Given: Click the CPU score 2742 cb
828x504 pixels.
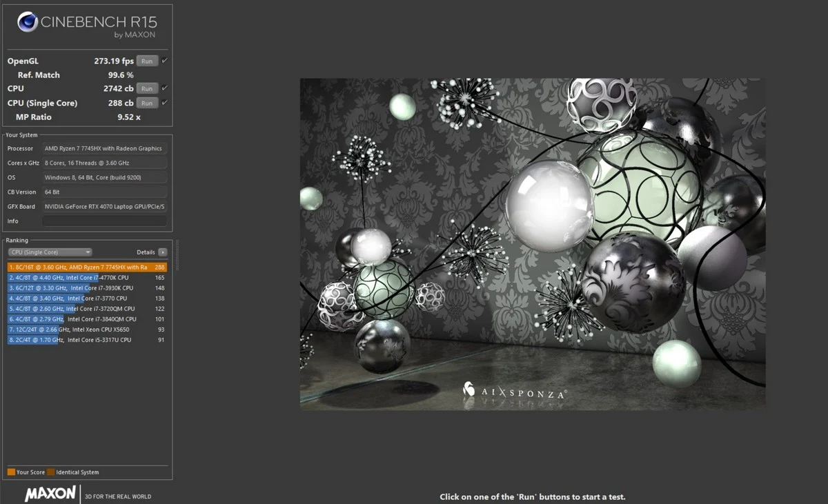Looking at the screenshot, I should point(119,88).
